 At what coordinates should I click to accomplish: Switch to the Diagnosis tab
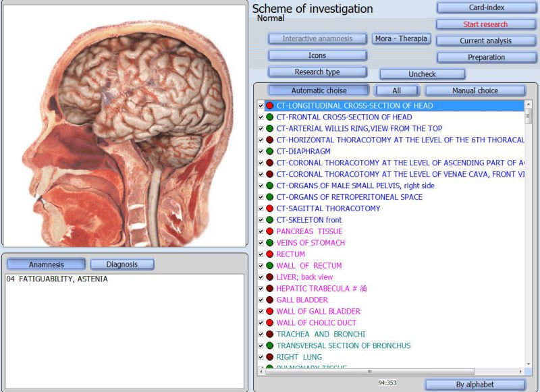click(x=122, y=264)
